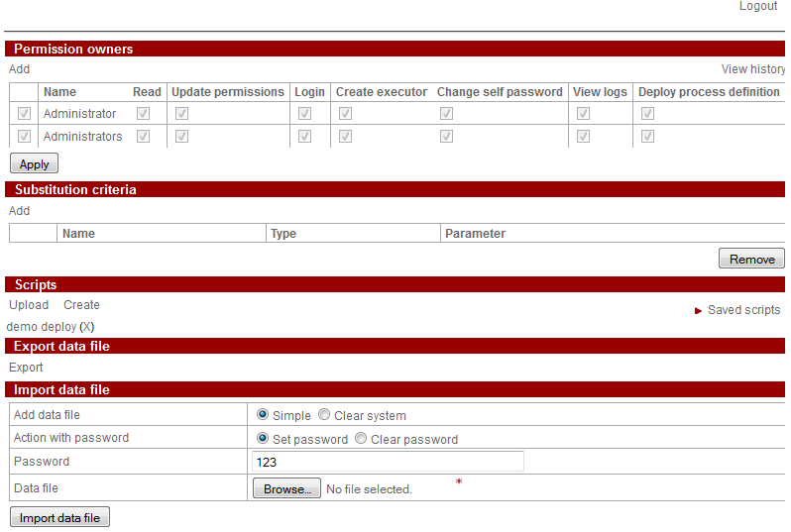Click the Export link
Image resolution: width=791 pixels, height=532 pixels.
click(x=27, y=368)
